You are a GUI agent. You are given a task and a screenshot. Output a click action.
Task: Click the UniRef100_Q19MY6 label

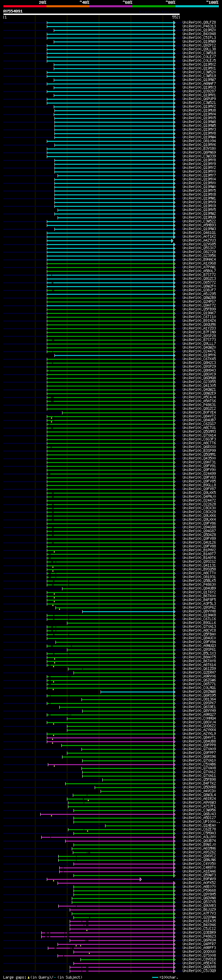pyautogui.click(x=199, y=355)
